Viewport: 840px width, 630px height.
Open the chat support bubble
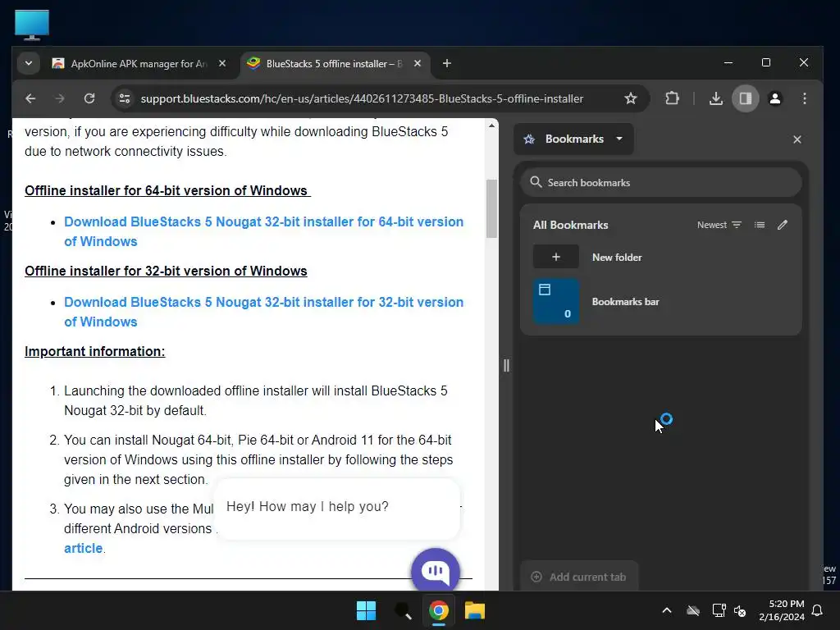click(436, 571)
